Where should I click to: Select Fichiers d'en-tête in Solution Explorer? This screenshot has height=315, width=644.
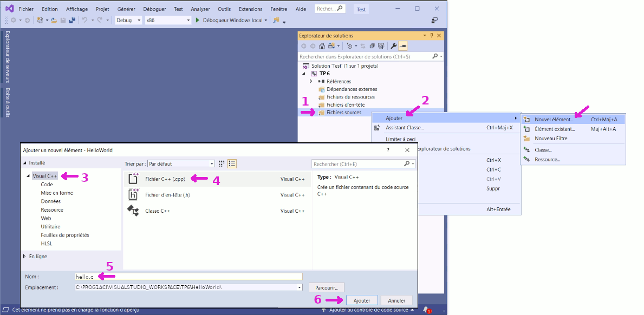point(346,104)
